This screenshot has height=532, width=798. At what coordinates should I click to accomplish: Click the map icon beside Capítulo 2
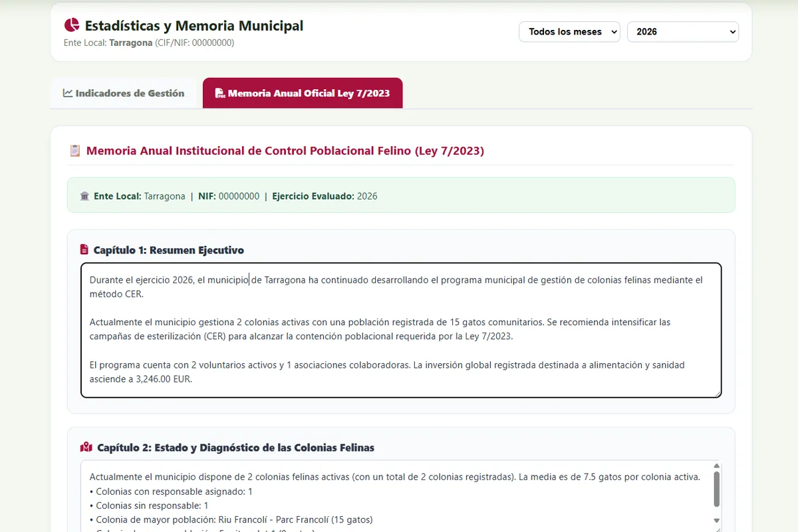(x=86, y=448)
